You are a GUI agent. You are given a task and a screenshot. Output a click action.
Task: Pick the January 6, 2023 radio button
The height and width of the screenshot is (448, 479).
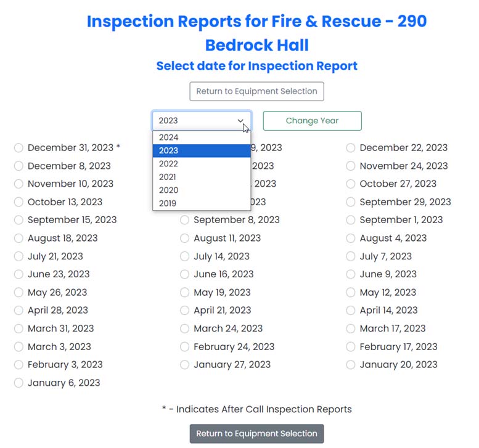click(18, 383)
